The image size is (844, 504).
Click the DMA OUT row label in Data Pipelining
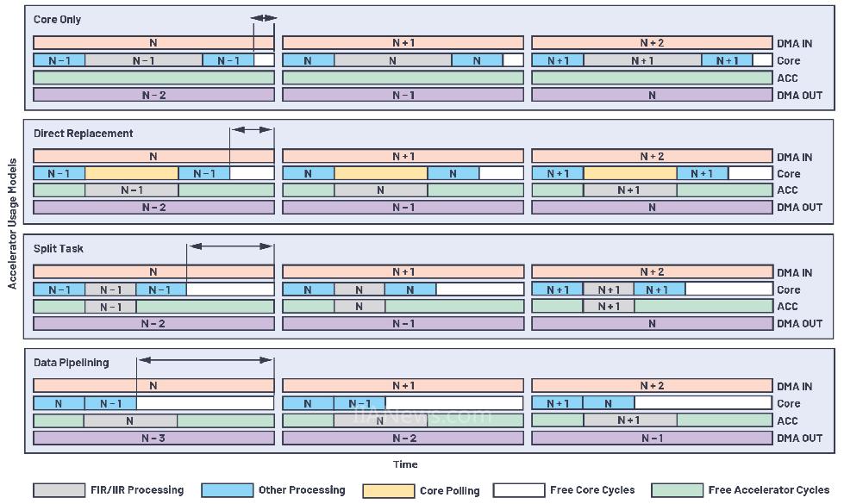[799, 439]
